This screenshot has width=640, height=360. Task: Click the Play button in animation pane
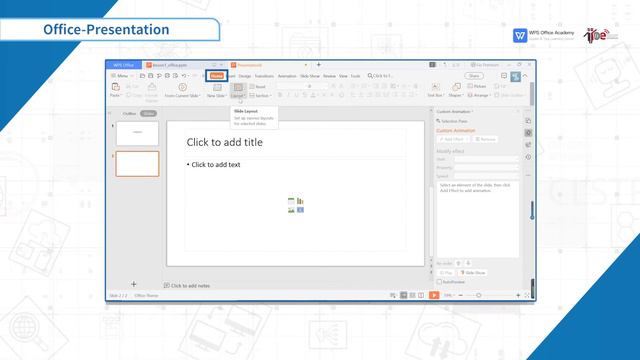pyautogui.click(x=446, y=273)
